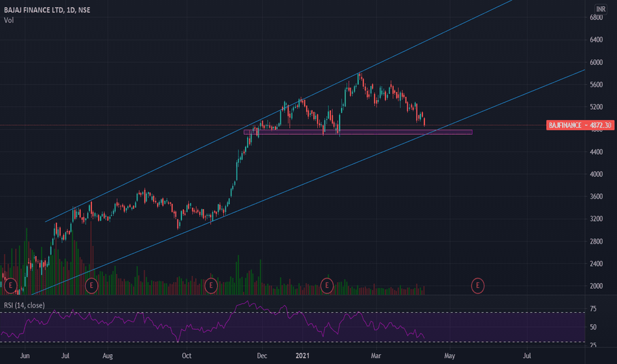The width and height of the screenshot is (617, 364).
Task: Click the 6800 price axis label
Action: pyautogui.click(x=596, y=17)
